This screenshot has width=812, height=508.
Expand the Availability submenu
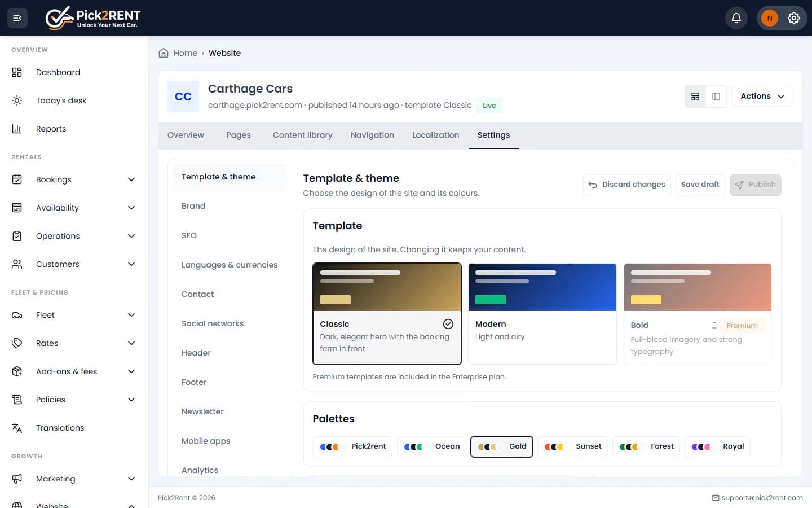[x=131, y=208]
